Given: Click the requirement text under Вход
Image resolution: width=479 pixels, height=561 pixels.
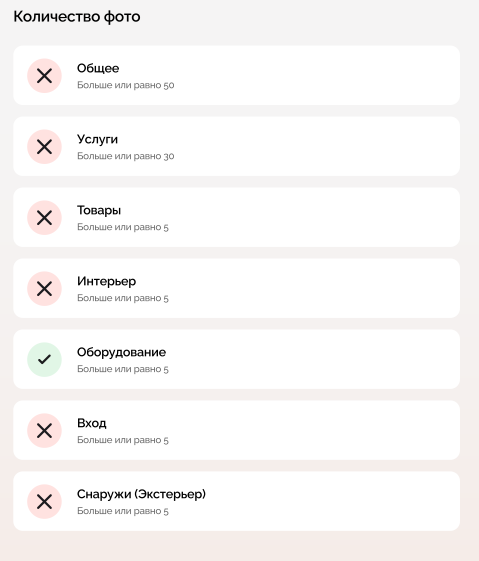Looking at the screenshot, I should pyautogui.click(x=123, y=440).
